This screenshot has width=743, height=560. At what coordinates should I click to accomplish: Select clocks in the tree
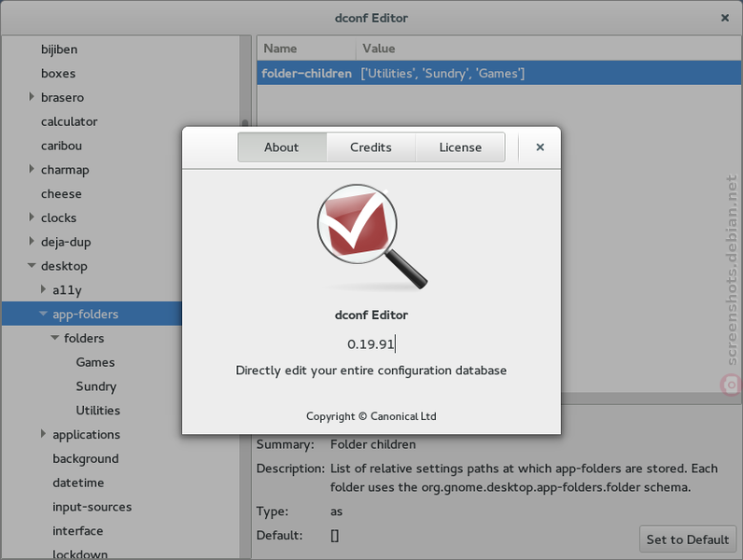pyautogui.click(x=59, y=218)
